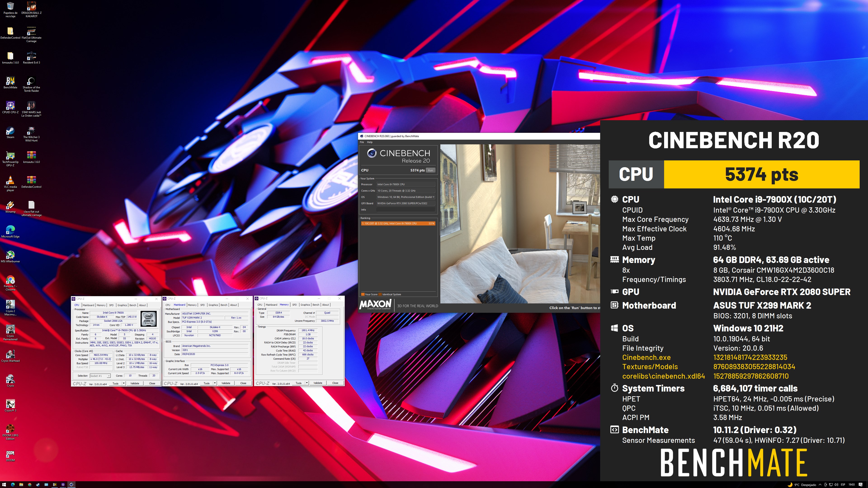Select the VLC media player icon
The image size is (868, 488).
coord(10,184)
